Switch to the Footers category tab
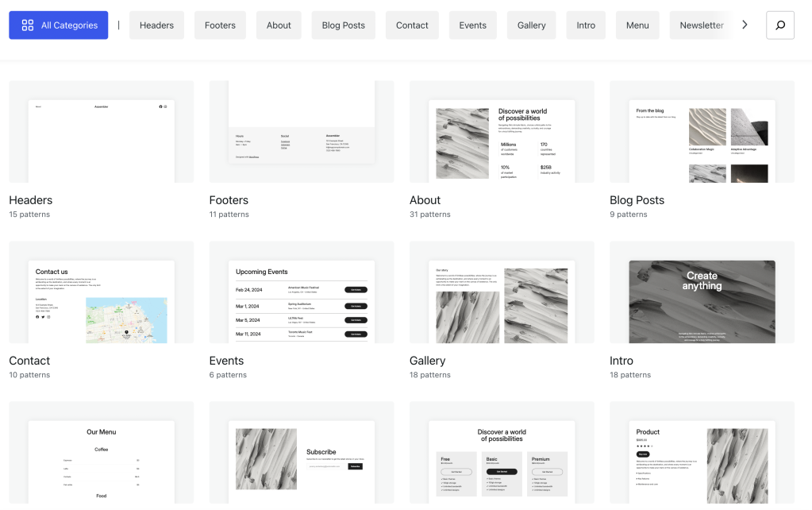 tap(220, 25)
